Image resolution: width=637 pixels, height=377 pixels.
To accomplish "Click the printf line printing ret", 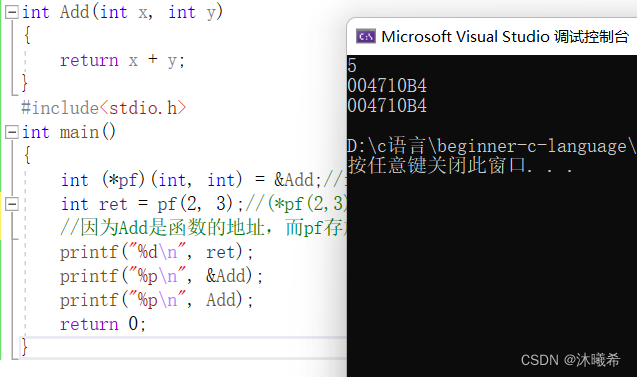I will click(x=156, y=252).
